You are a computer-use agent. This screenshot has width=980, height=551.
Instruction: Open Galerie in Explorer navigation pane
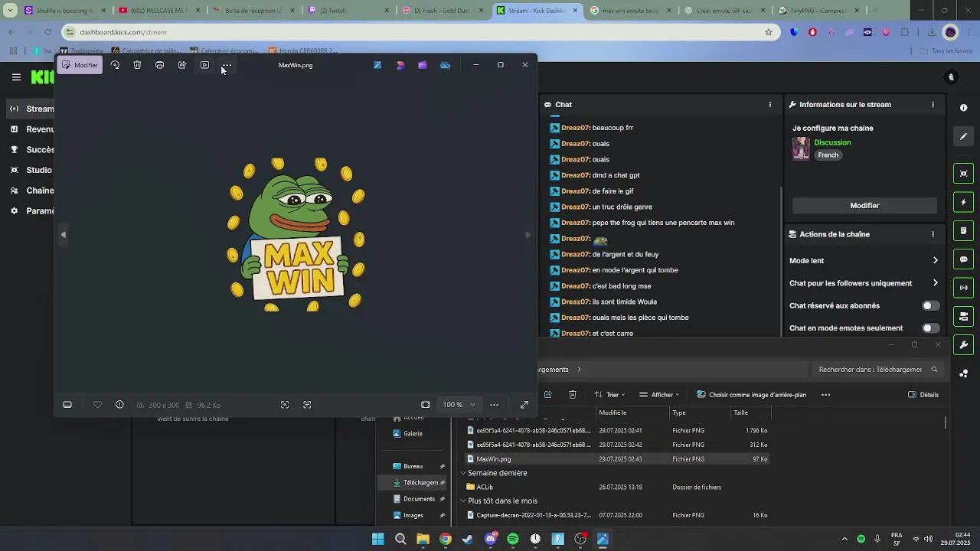pos(413,434)
